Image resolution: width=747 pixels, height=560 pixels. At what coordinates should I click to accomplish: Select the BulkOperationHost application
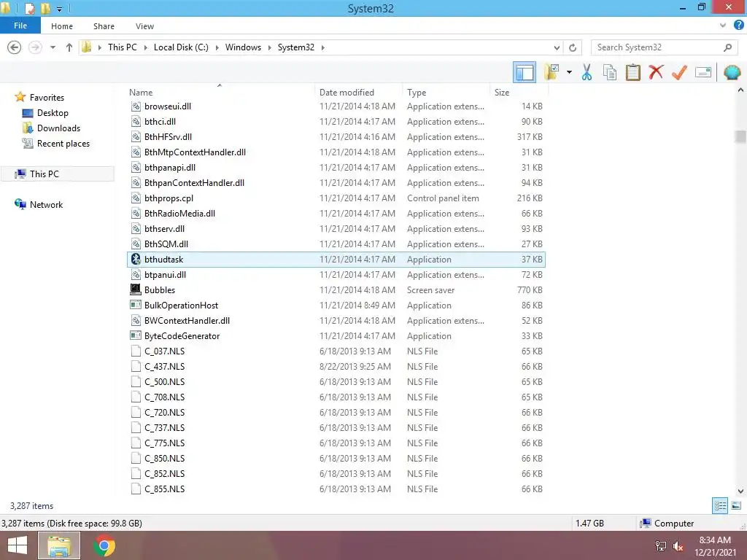click(x=336, y=306)
